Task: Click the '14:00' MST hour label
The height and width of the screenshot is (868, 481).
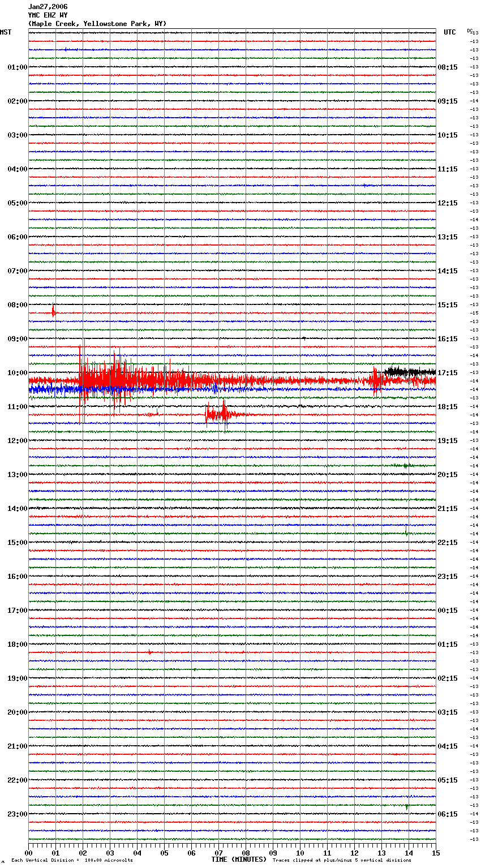Action: click(x=18, y=509)
